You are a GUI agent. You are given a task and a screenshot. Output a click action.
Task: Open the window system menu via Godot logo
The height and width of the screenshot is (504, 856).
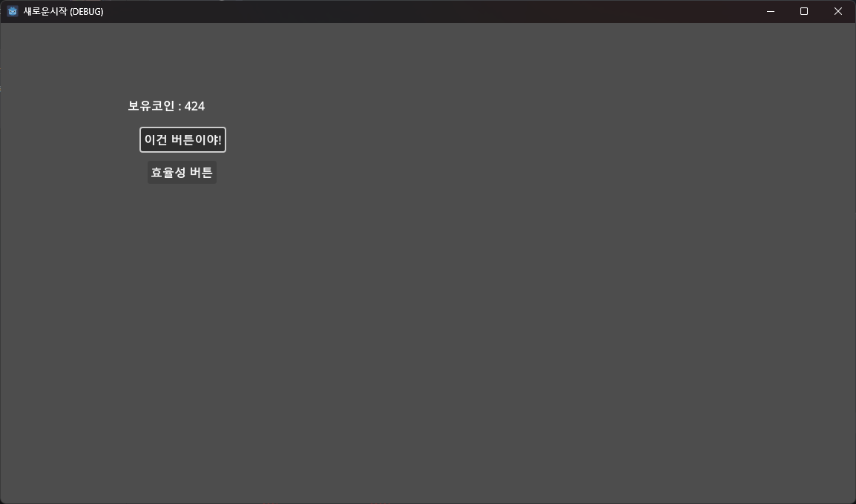click(13, 11)
